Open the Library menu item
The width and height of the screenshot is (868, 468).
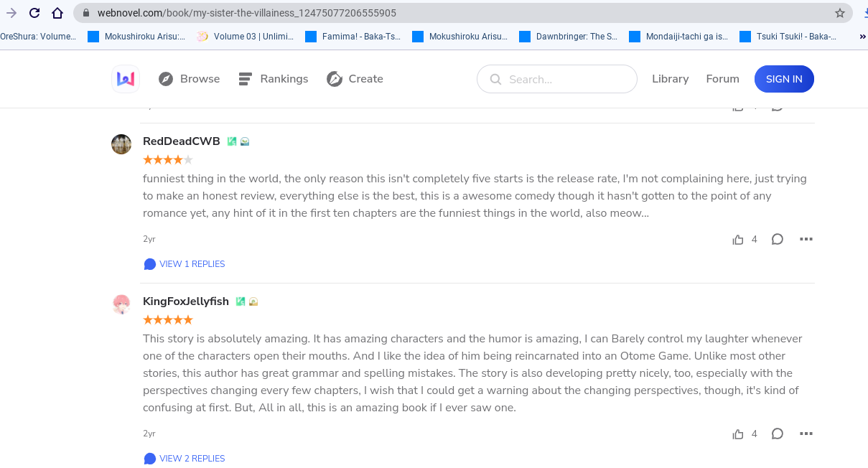pyautogui.click(x=670, y=79)
